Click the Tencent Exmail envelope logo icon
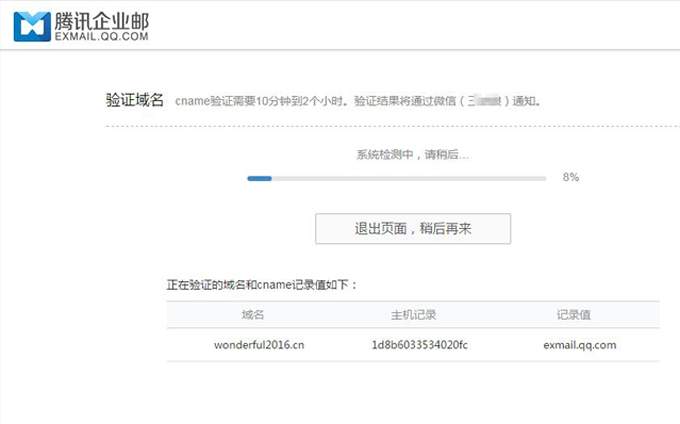Image resolution: width=680 pixels, height=424 pixels. point(31,25)
